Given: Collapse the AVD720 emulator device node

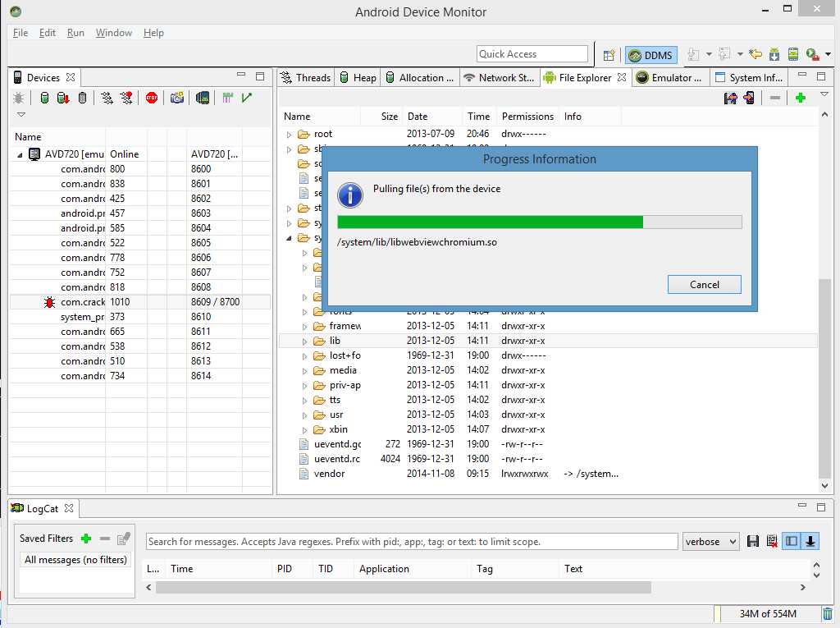Looking at the screenshot, I should pos(20,154).
